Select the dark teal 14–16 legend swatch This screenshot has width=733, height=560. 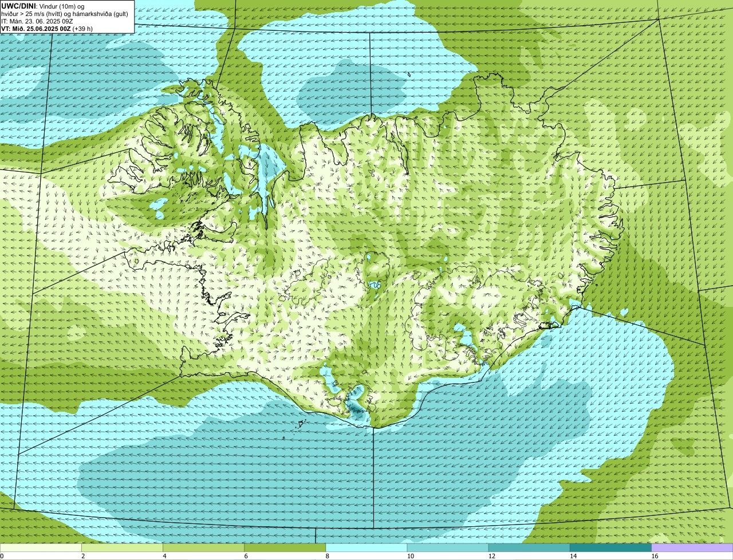point(610,548)
